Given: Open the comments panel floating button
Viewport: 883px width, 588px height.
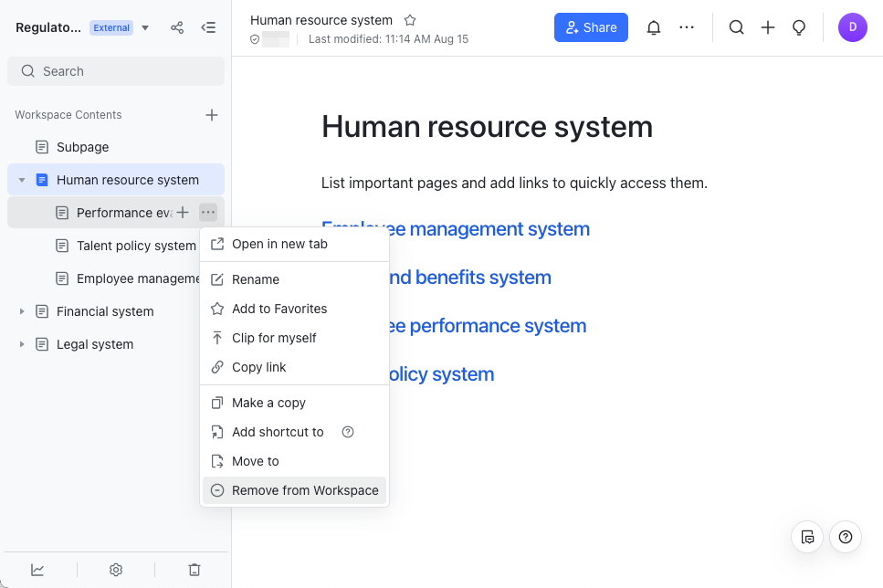Looking at the screenshot, I should tap(807, 537).
